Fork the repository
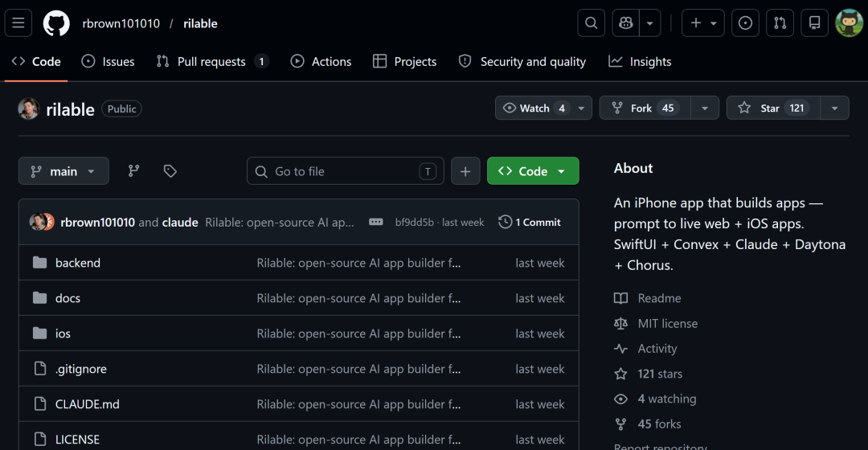 click(645, 108)
